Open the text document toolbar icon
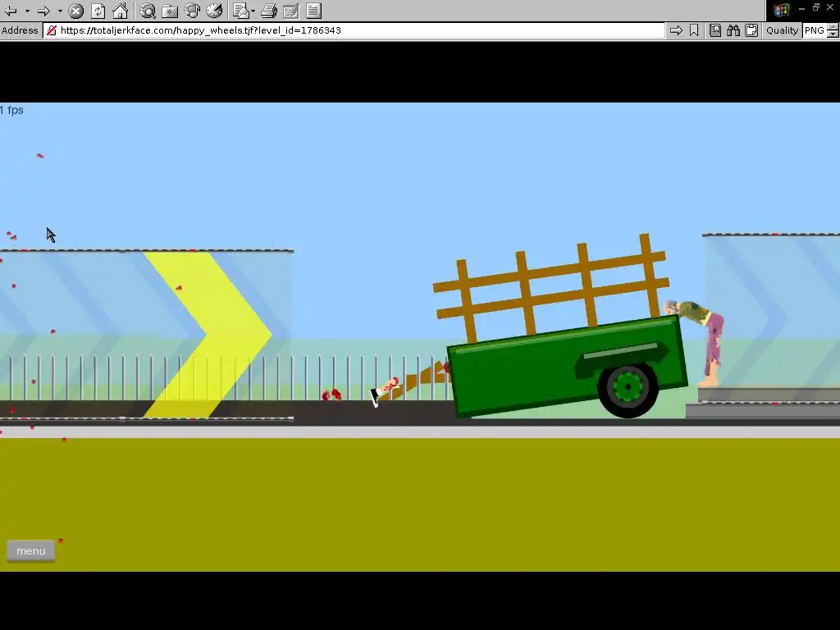The width and height of the screenshot is (840, 630). (x=314, y=11)
